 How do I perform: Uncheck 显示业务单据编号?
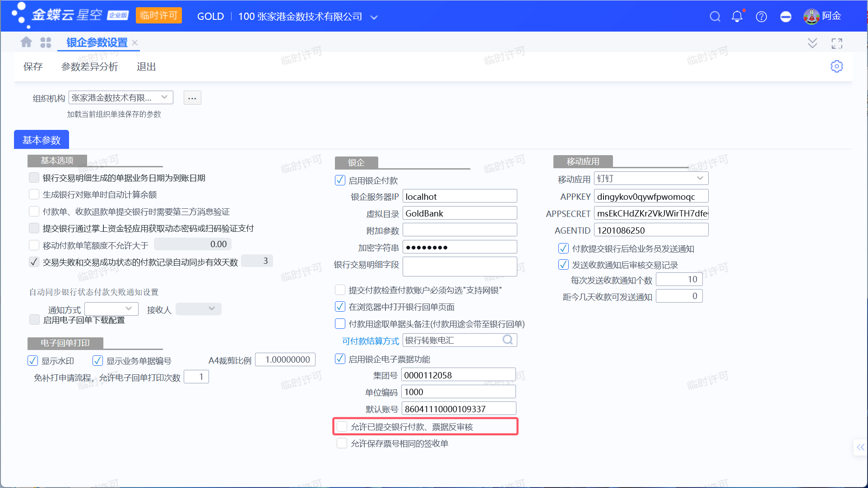tap(97, 360)
